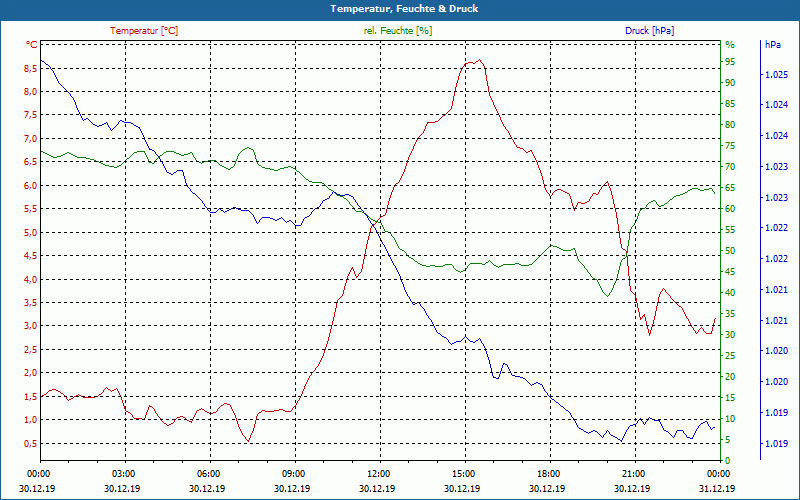Click the 95 humidity axis tick label
Screen dimensions: 800x500
point(730,62)
